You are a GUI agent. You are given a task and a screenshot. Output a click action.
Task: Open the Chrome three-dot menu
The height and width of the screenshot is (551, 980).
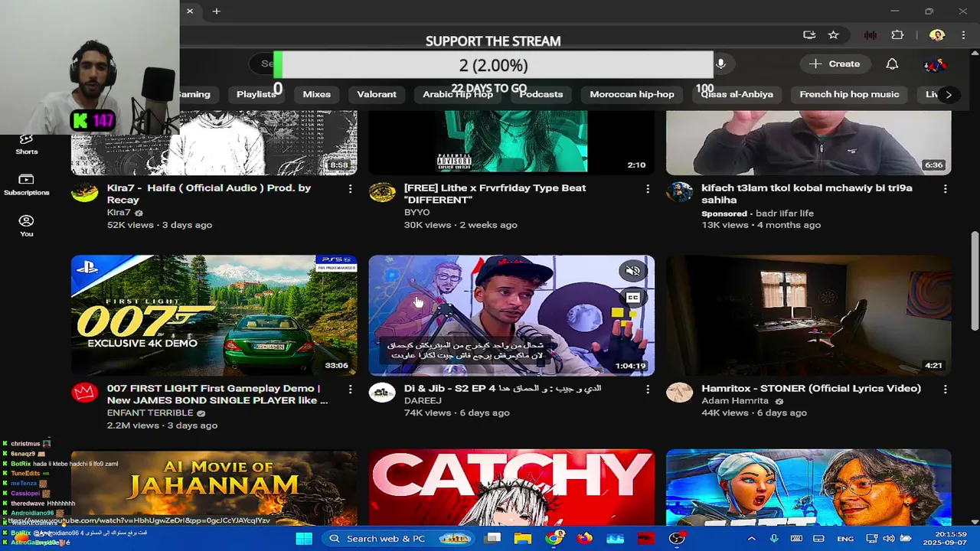963,34
